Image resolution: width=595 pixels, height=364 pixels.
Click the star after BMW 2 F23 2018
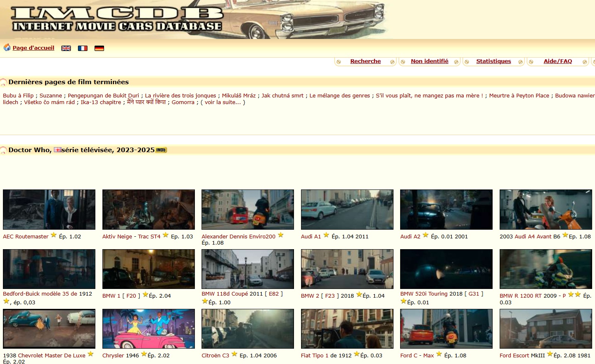(359, 294)
